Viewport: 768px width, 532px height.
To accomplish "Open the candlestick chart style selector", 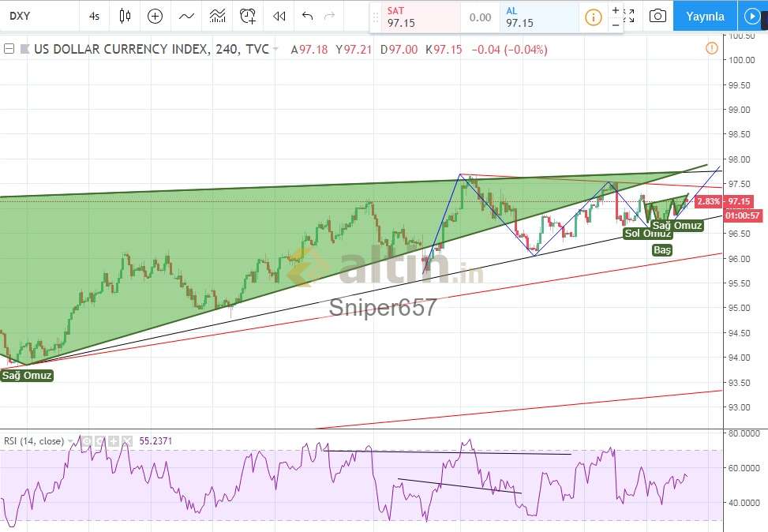I will 125,16.
